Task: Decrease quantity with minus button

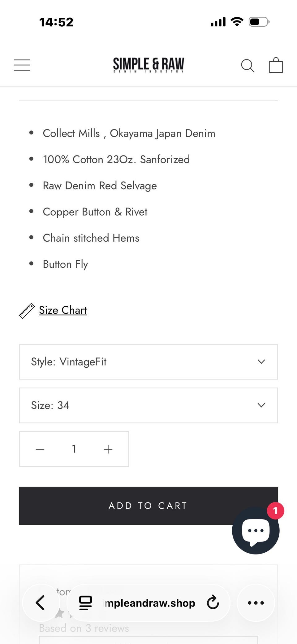Action: (x=40, y=449)
